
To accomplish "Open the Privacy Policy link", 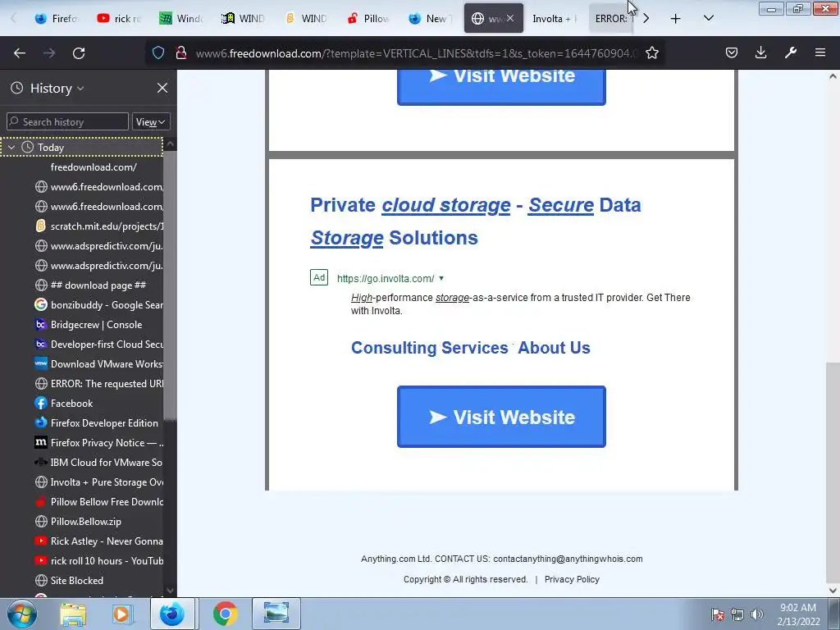I will pyautogui.click(x=572, y=579).
